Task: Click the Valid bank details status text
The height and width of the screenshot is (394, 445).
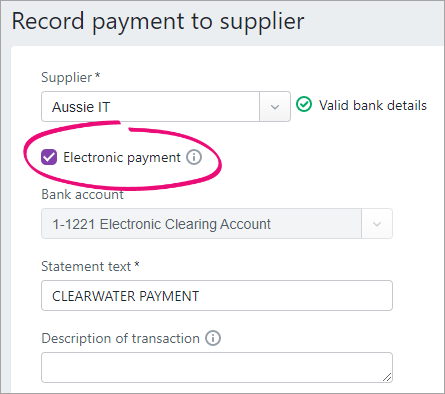Action: pyautogui.click(x=373, y=105)
